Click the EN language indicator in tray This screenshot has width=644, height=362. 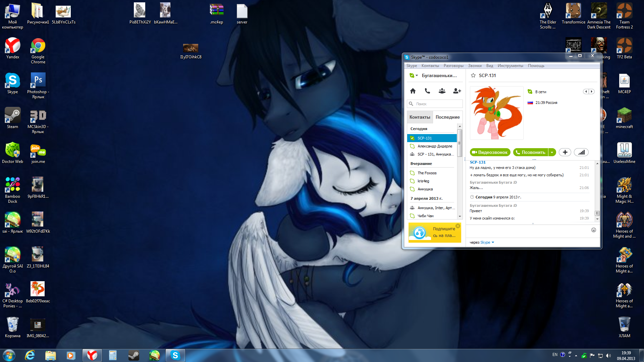pyautogui.click(x=555, y=355)
